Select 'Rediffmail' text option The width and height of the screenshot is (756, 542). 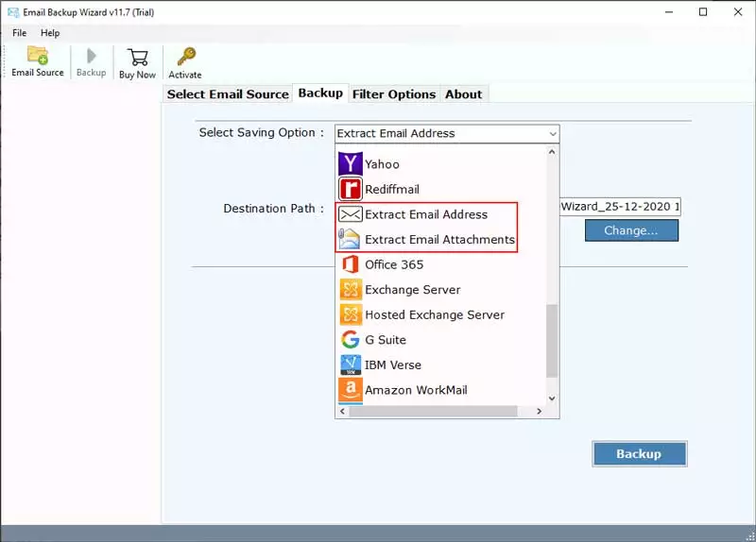(392, 190)
